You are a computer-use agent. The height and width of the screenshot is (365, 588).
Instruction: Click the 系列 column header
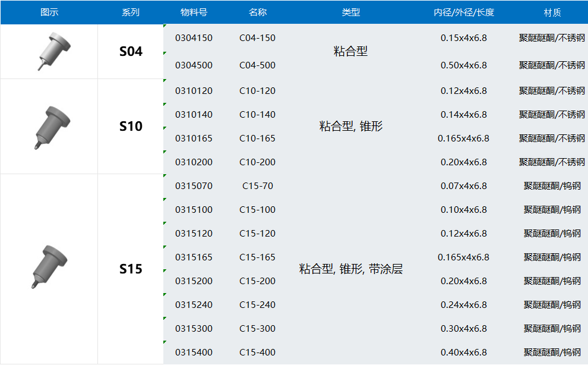pos(131,12)
